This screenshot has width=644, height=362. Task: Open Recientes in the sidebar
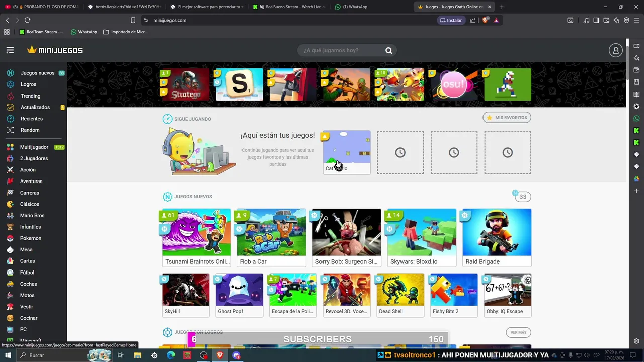pyautogui.click(x=32, y=119)
